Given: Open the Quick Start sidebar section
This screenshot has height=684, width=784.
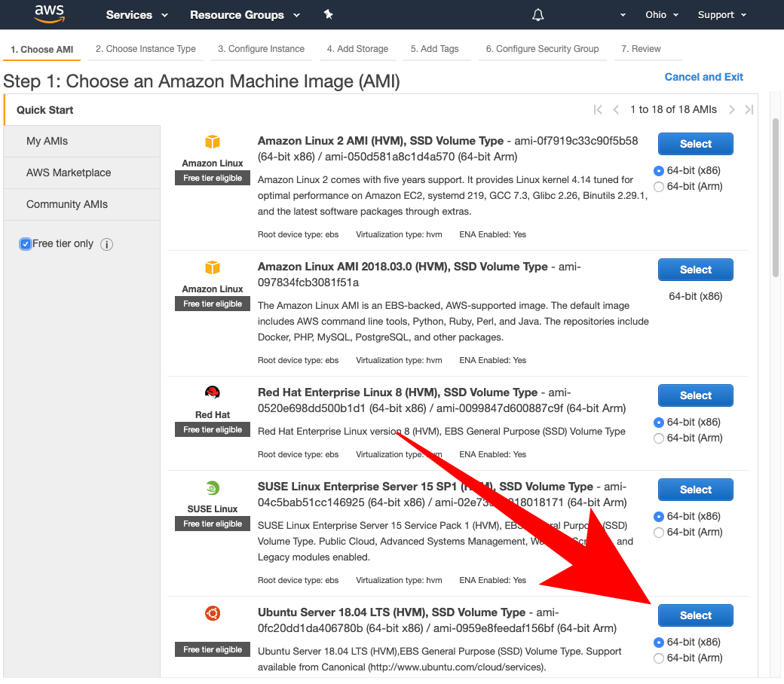Looking at the screenshot, I should 82,110.
